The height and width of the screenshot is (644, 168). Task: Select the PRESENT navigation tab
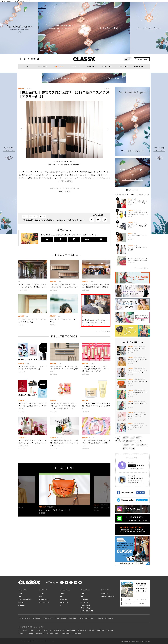[123, 67]
